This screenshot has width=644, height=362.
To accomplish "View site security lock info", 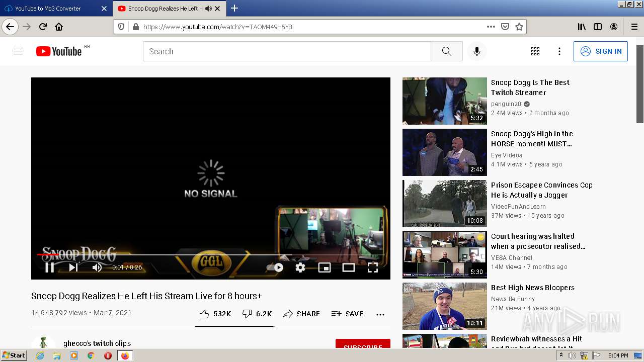I will [x=135, y=27].
